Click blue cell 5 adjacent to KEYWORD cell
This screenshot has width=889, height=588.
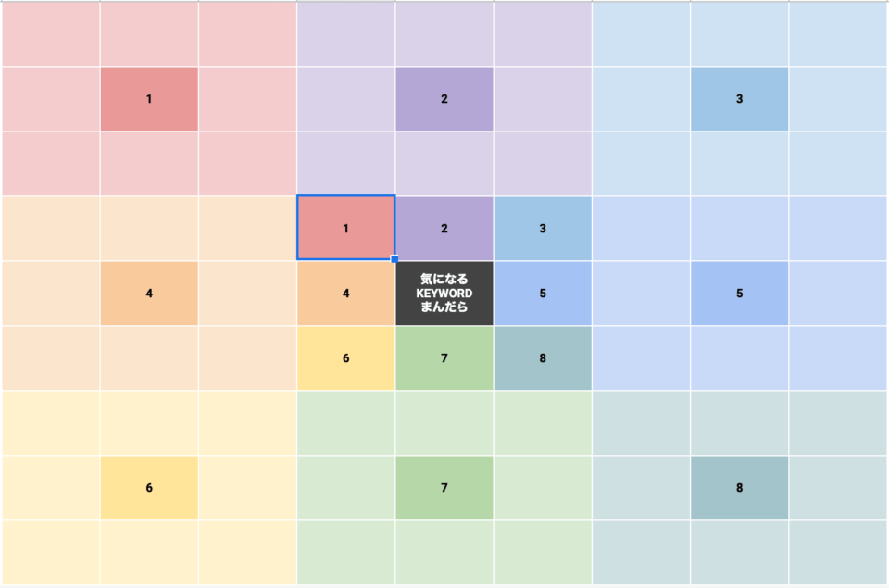[x=543, y=294]
